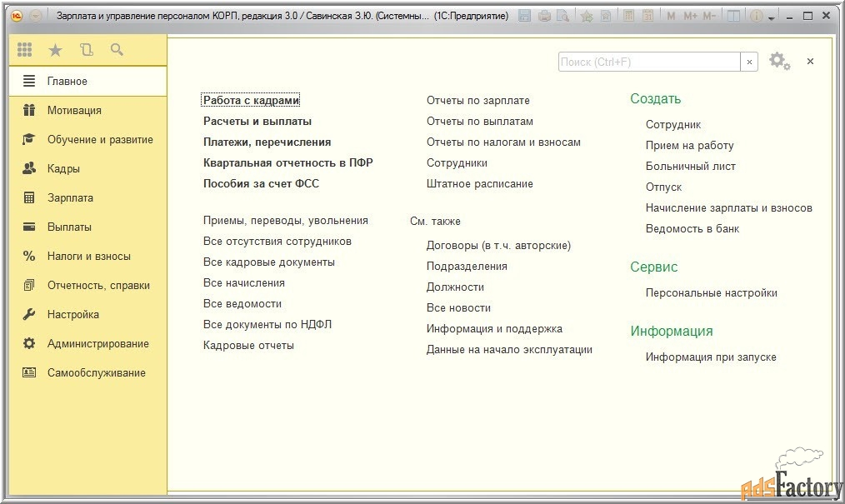Open Расчеты и выплаты
The image size is (845, 504).
(x=257, y=121)
